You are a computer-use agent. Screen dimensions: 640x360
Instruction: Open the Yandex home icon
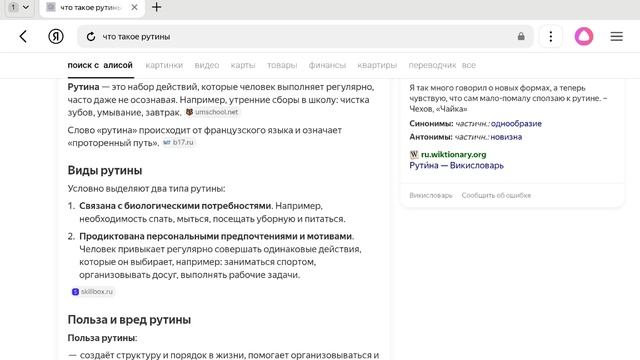(x=56, y=36)
